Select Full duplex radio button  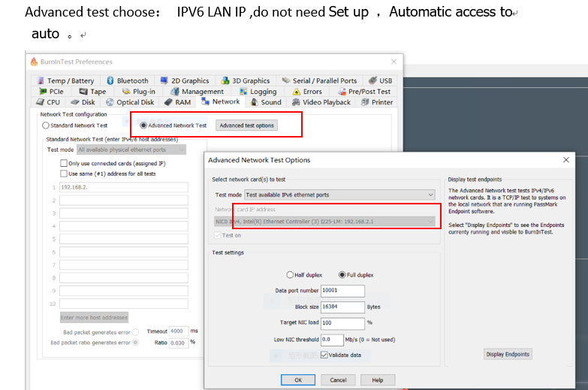(342, 275)
